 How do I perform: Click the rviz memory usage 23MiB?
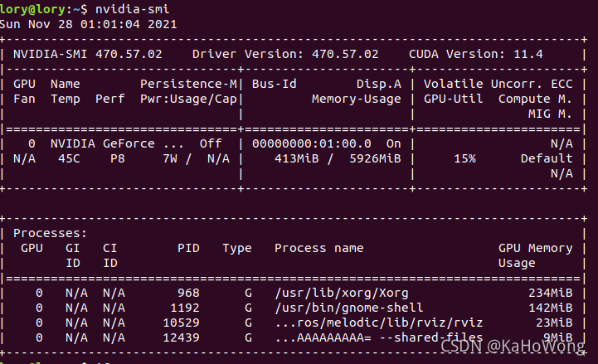click(x=554, y=323)
